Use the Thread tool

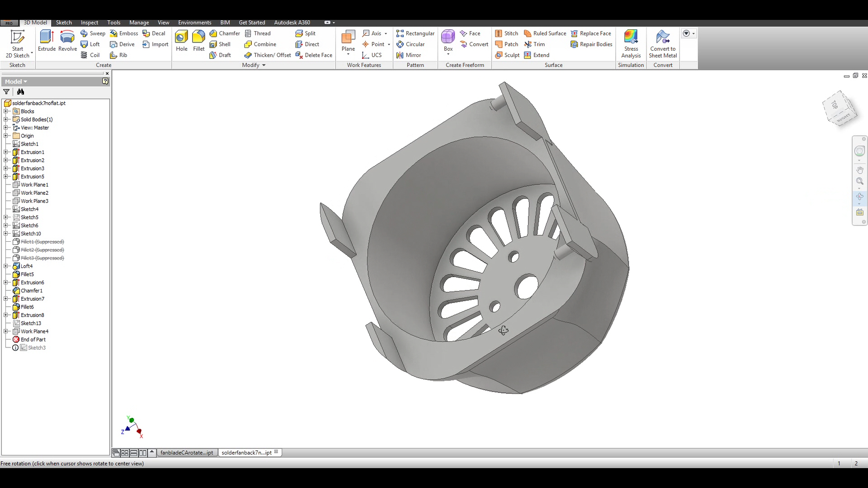pyautogui.click(x=258, y=33)
